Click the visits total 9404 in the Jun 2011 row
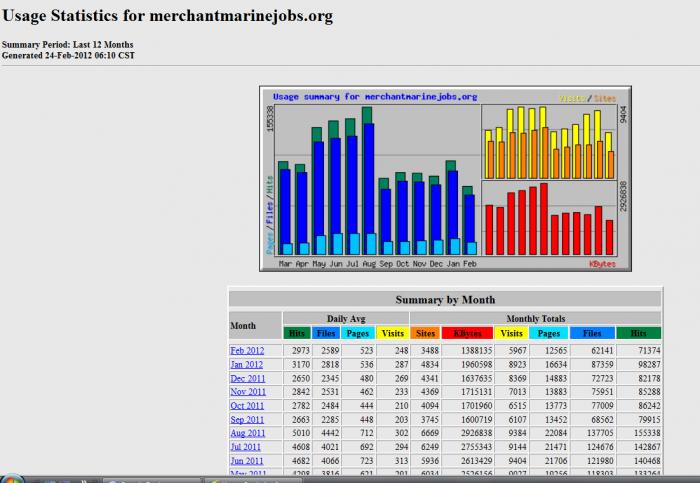 click(517, 461)
